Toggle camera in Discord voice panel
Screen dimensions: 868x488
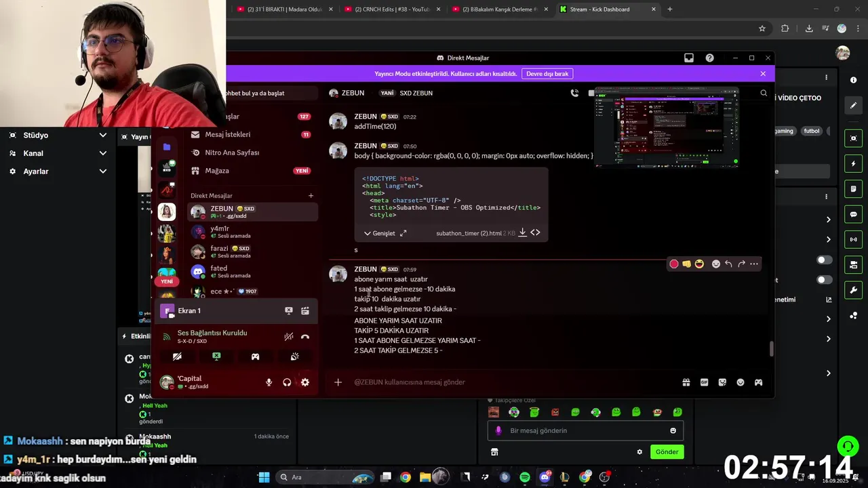point(177,357)
